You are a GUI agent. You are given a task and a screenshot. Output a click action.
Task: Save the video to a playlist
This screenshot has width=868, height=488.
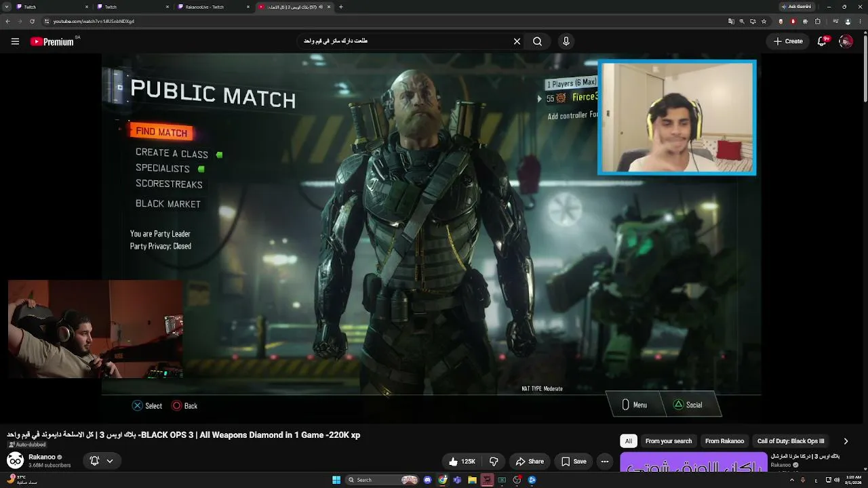(574, 462)
